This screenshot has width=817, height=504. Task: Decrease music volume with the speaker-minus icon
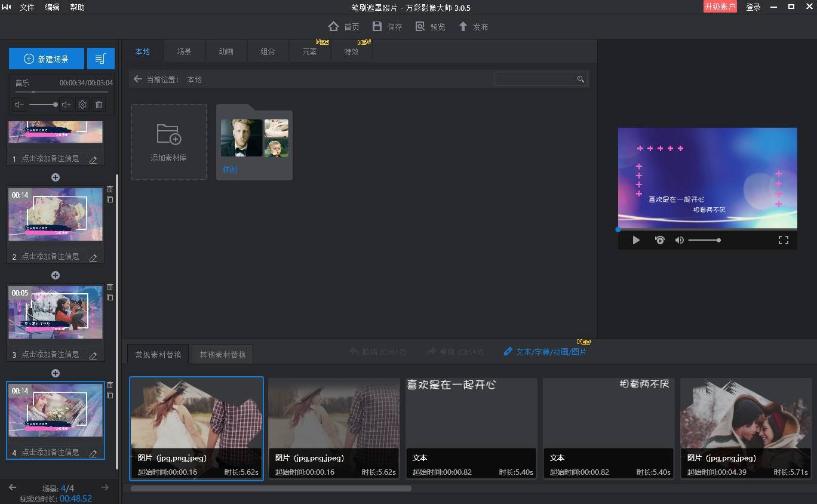click(x=20, y=105)
